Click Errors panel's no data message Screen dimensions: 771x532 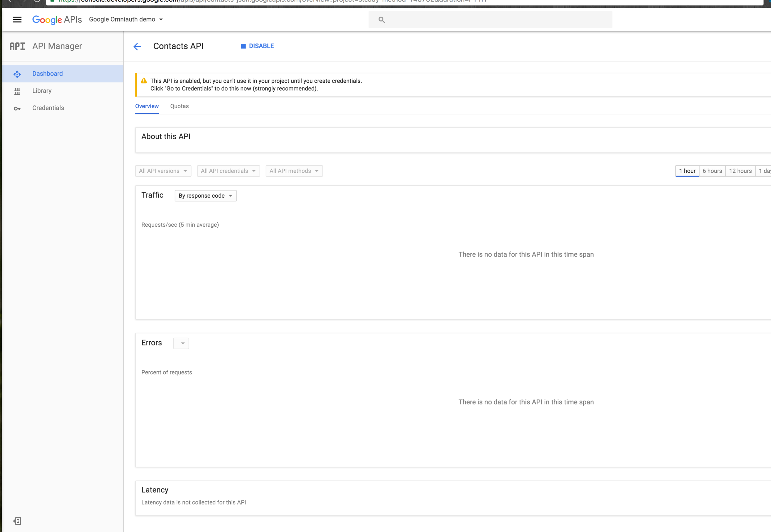pos(526,402)
